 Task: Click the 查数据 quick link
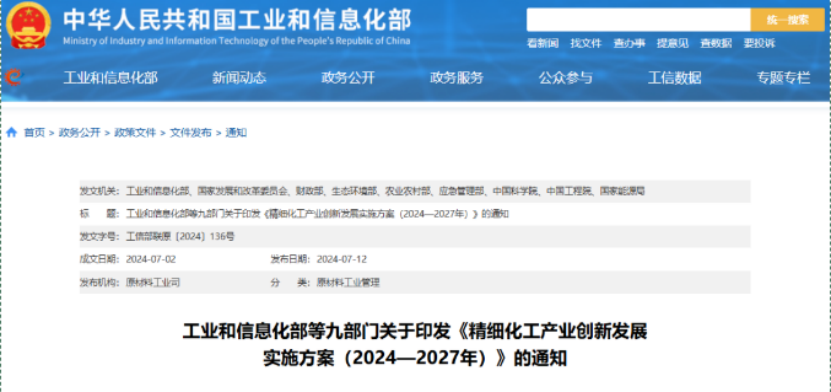coord(716,43)
